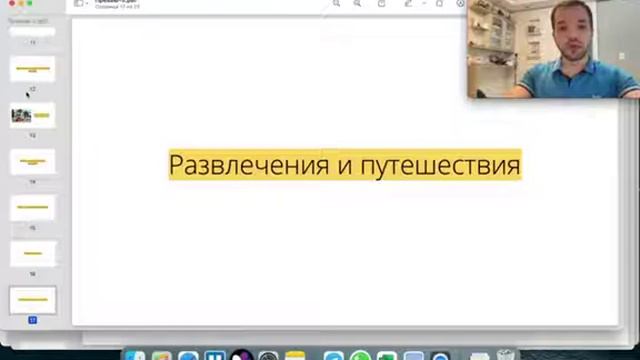Open Finder from the Dock
Screen dimensions: 640x360
coord(135,355)
